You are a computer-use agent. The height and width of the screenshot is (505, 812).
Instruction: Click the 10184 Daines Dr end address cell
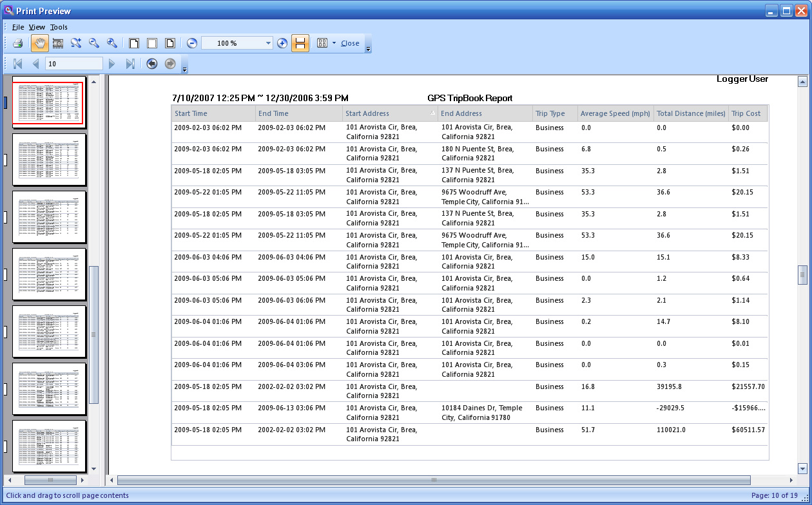click(x=485, y=412)
